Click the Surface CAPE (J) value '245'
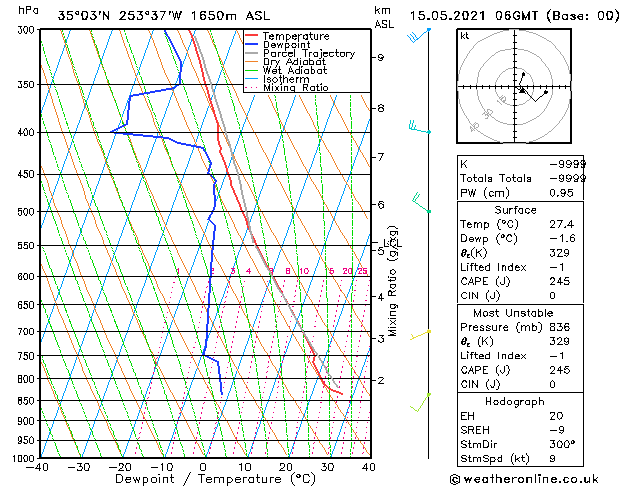The height and width of the screenshot is (486, 629). pyautogui.click(x=560, y=281)
